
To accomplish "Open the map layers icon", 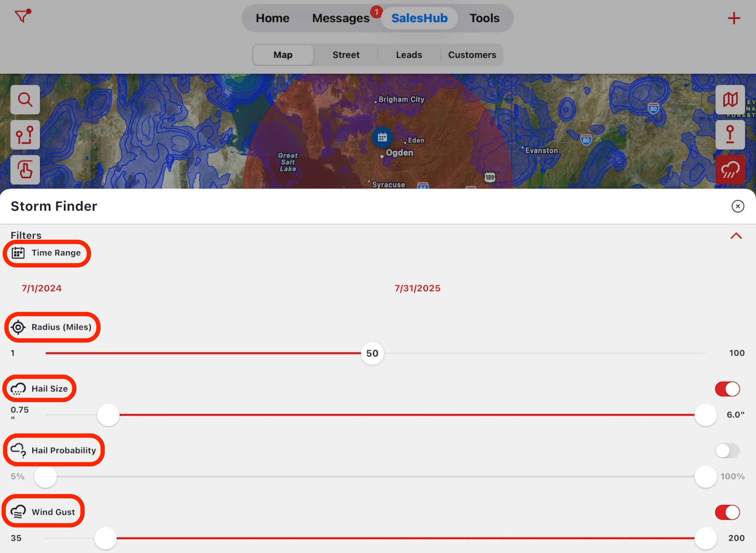I will point(730,99).
